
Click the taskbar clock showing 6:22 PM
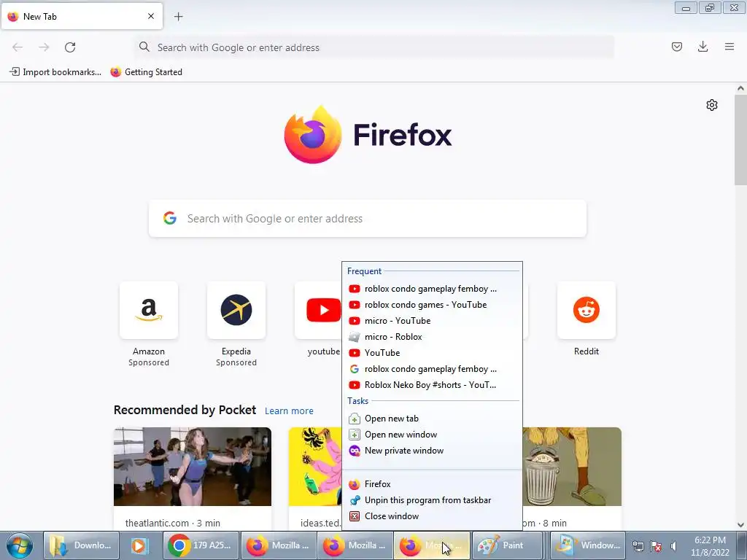point(710,546)
